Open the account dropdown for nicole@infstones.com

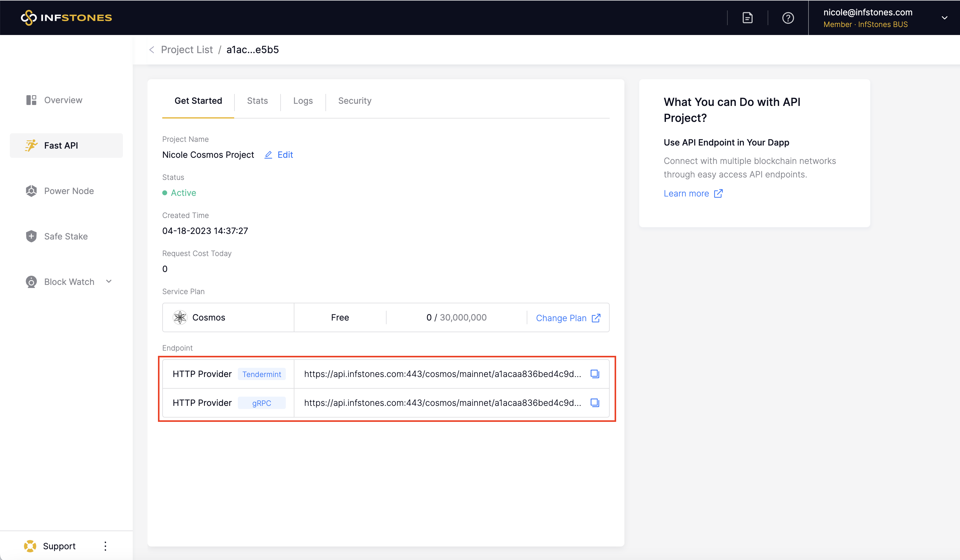pos(944,18)
